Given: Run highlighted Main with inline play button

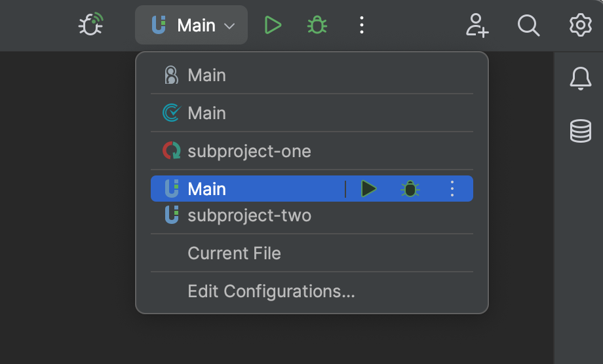Looking at the screenshot, I should point(369,189).
